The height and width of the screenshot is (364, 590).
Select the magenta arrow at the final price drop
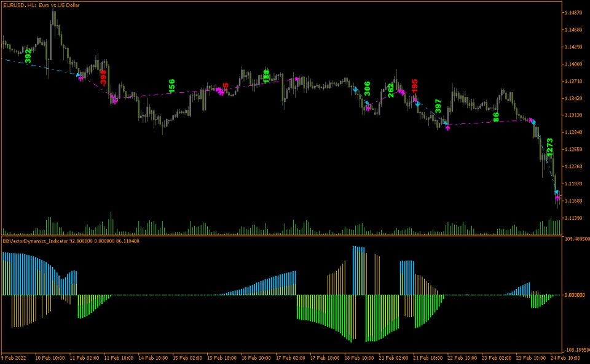pos(557,198)
